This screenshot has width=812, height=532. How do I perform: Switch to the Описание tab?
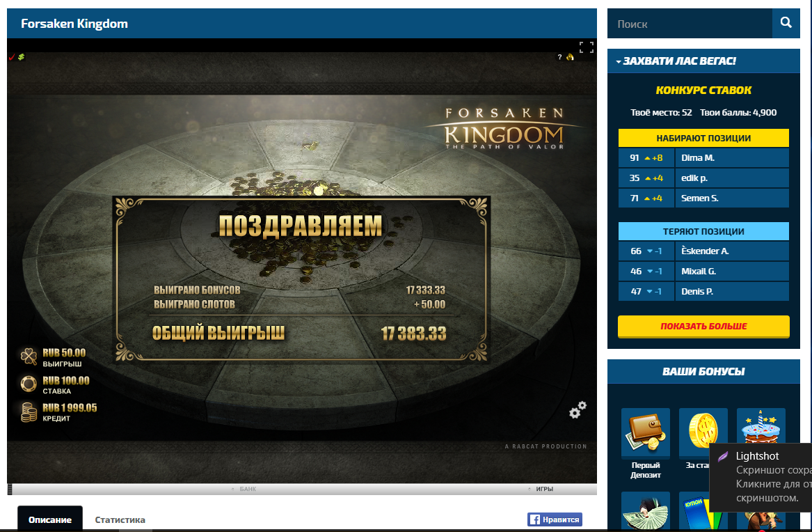pyautogui.click(x=49, y=519)
